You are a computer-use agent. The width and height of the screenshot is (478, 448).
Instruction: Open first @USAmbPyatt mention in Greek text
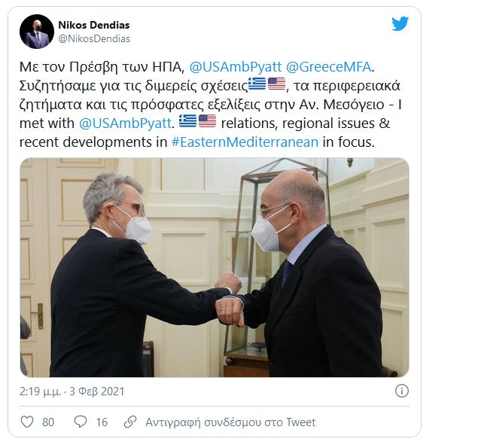point(236,67)
